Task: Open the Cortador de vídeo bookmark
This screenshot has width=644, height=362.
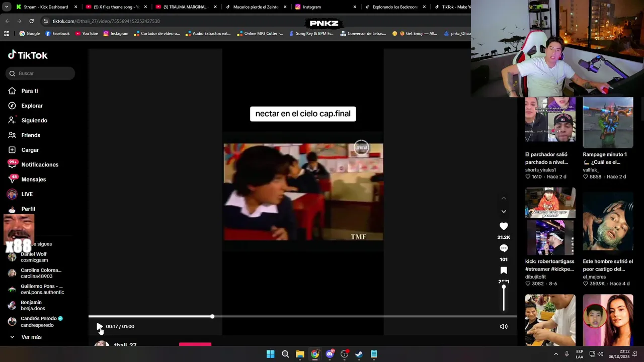Action: (157, 34)
